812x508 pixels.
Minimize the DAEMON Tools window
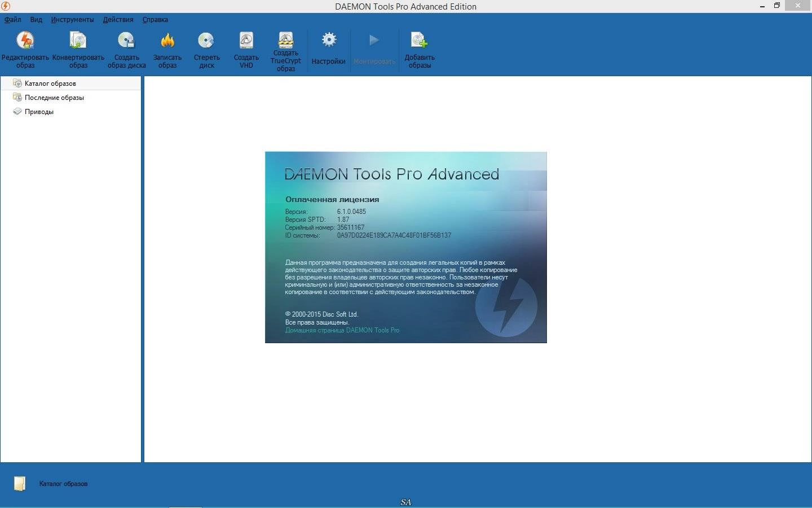pyautogui.click(x=762, y=6)
